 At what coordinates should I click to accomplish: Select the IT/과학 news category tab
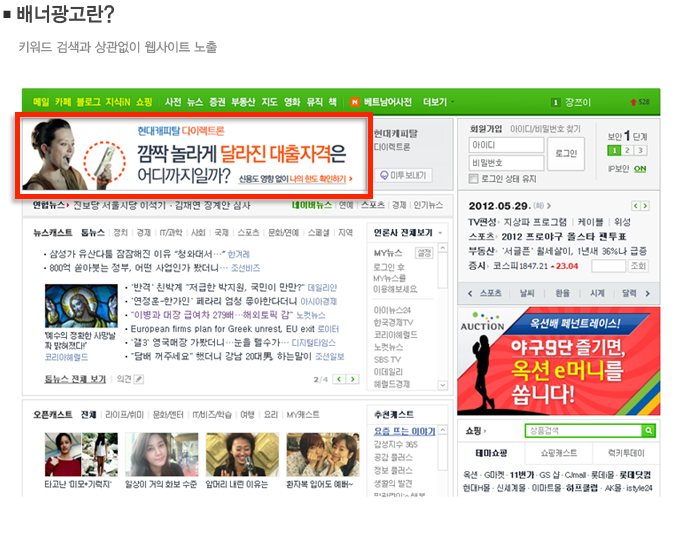coord(170,232)
